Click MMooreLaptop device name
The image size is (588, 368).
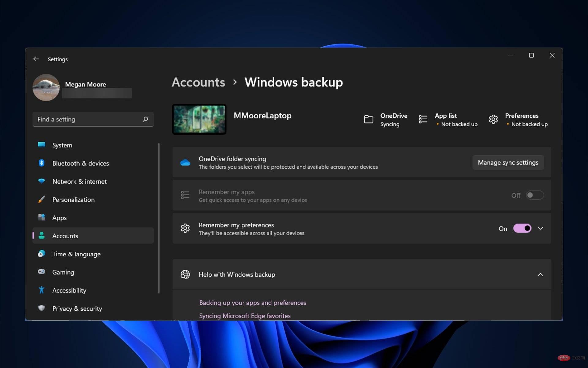262,116
